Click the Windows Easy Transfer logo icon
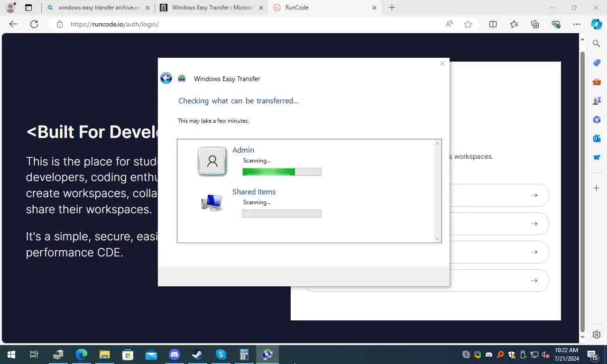607x364 pixels. pos(182,79)
